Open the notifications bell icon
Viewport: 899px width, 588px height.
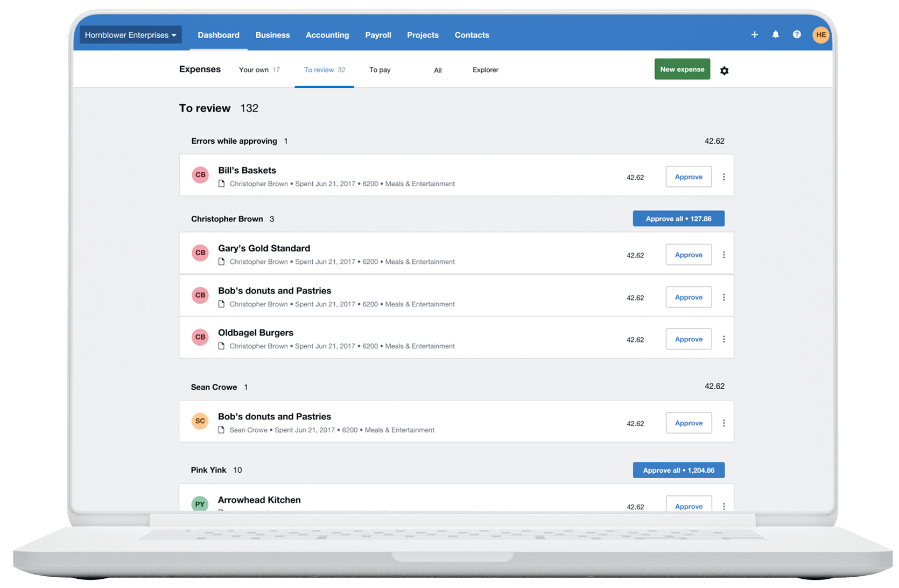775,34
